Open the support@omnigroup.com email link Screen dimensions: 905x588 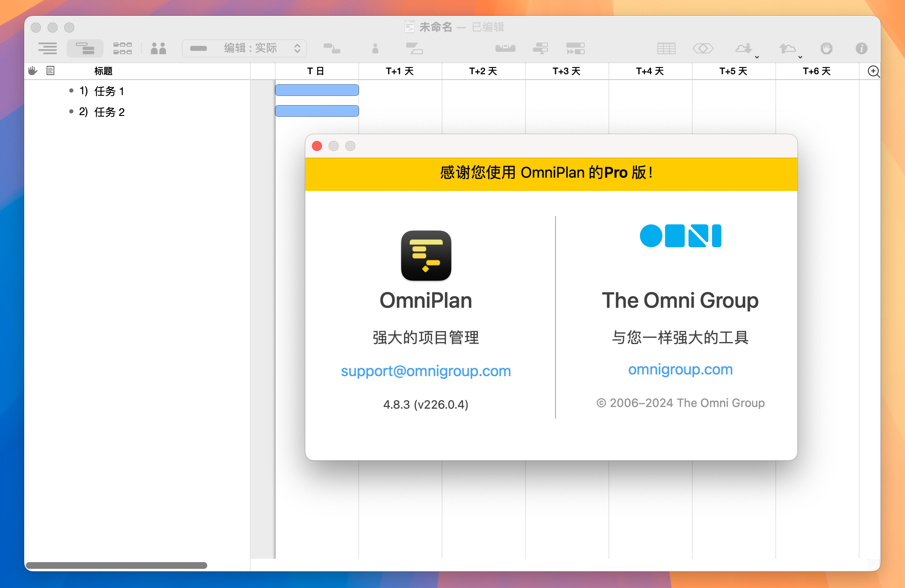[426, 371]
